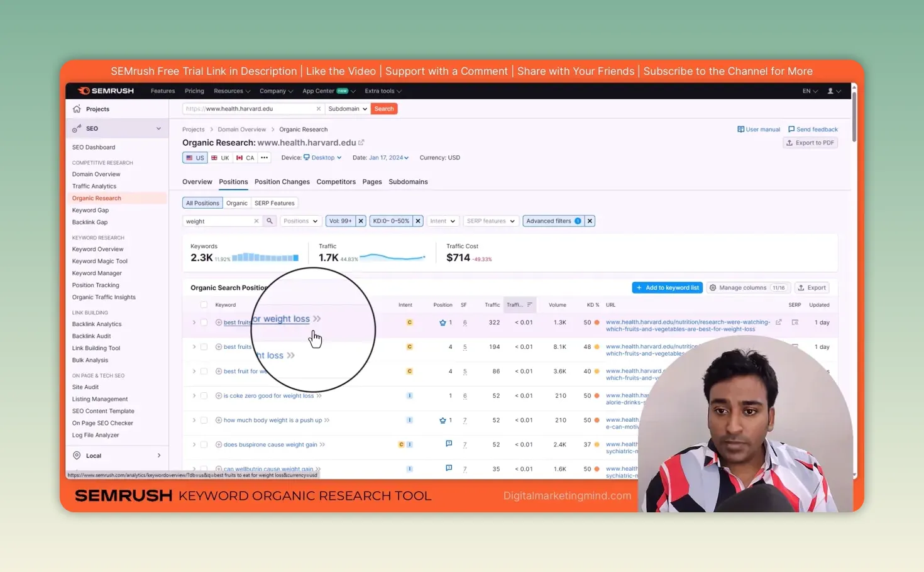Select the UK database flag
Viewport: 924px width, 572px height.
point(220,158)
